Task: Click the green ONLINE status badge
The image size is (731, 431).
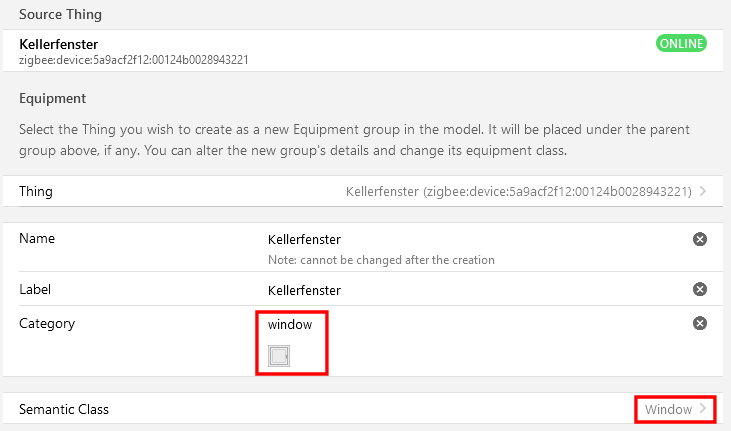Action: (x=681, y=43)
